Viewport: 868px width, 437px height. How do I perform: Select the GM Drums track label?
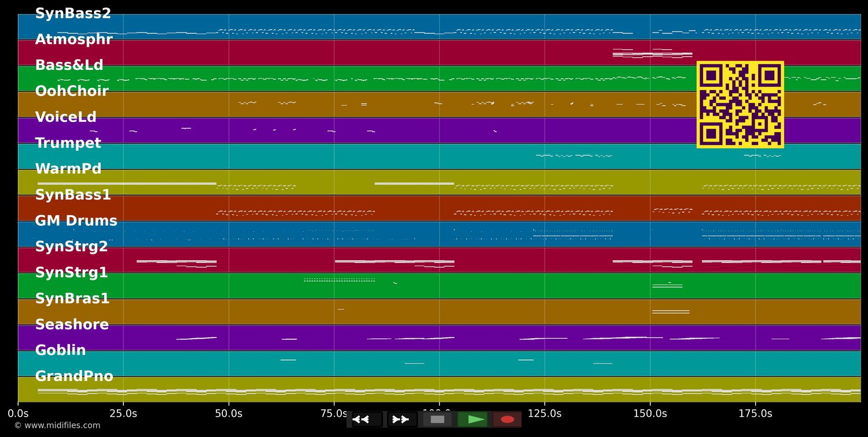pyautogui.click(x=76, y=221)
